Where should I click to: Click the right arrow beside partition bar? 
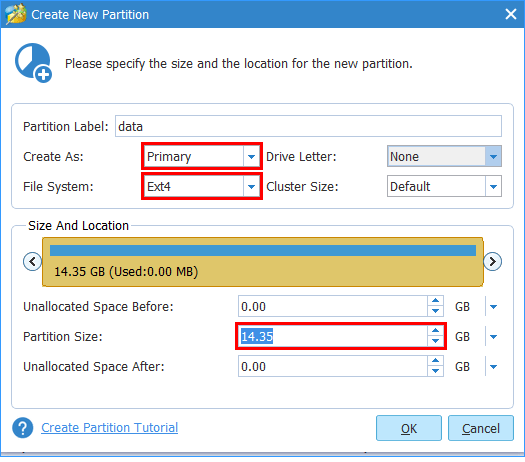tap(493, 261)
